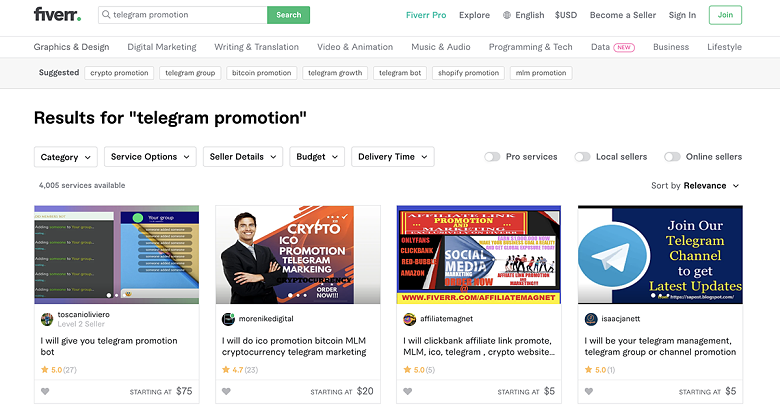Select Music & Audio category

[x=441, y=47]
